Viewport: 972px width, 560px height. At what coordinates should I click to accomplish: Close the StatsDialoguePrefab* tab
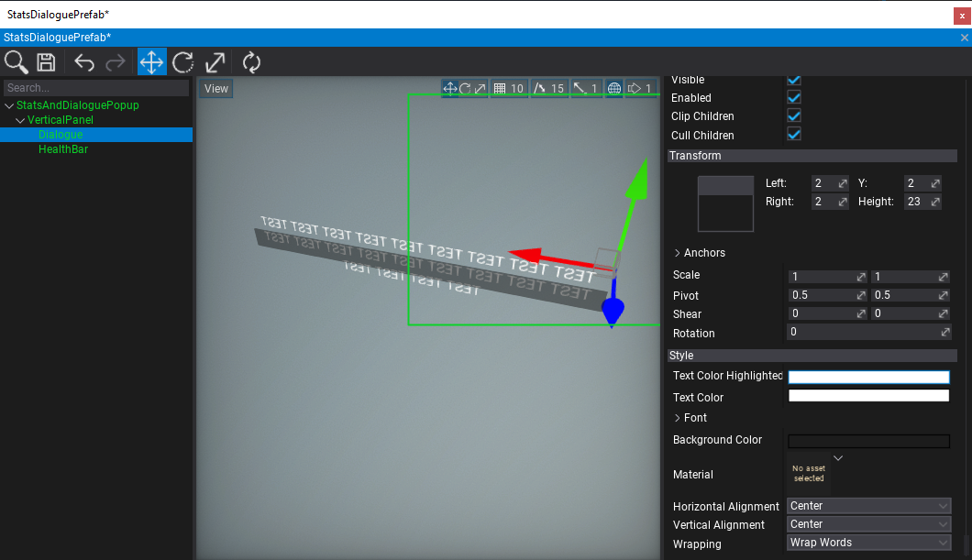click(x=964, y=38)
